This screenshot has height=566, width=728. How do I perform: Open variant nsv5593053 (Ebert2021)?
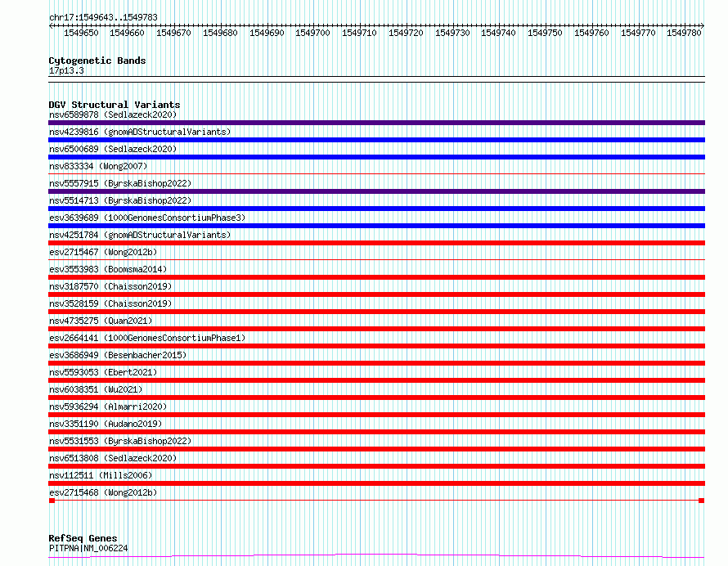pos(103,372)
